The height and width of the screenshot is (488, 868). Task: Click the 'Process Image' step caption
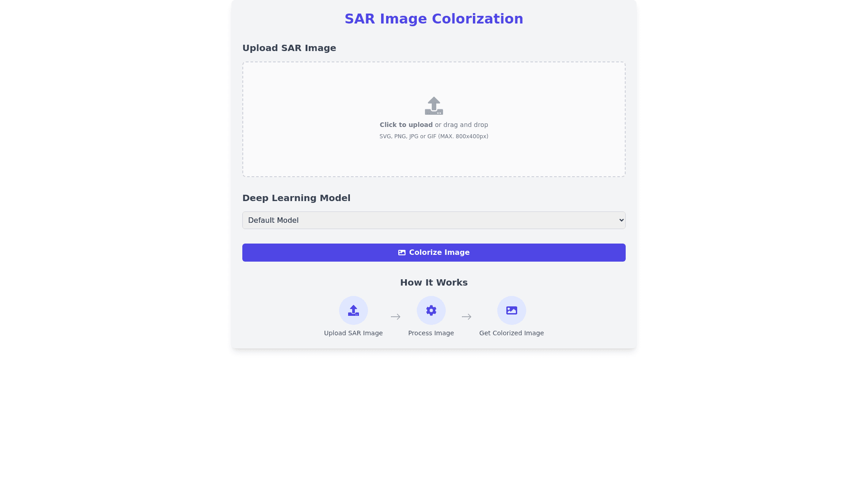pos(431,333)
